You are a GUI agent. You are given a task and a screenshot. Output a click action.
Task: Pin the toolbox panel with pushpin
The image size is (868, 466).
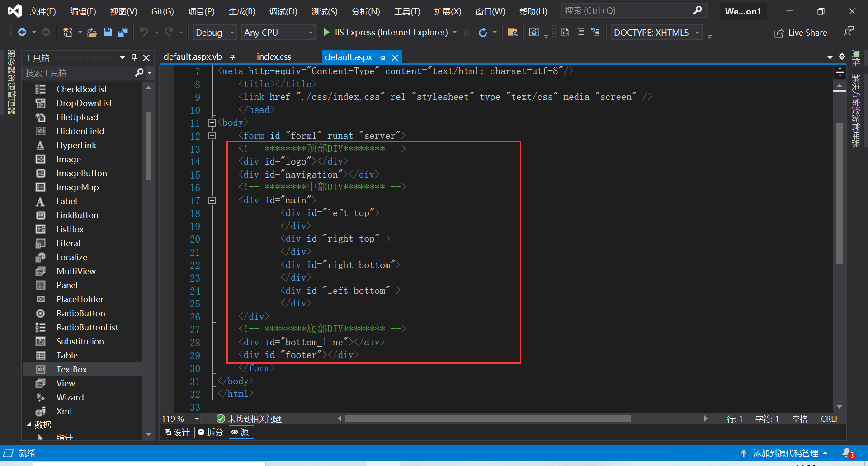(134, 57)
